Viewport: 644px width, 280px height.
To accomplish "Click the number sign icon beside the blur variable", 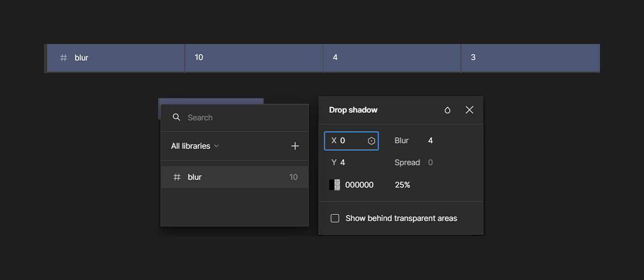I will [x=176, y=177].
